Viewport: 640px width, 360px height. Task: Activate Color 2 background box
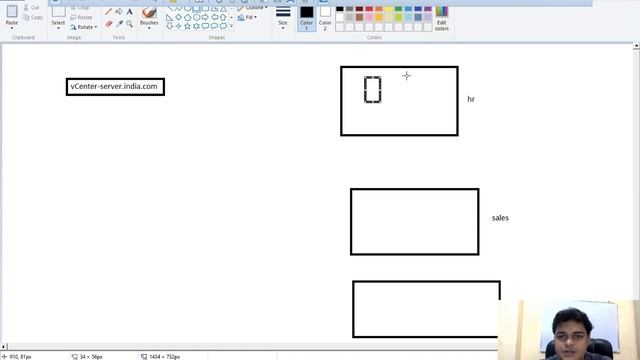tap(325, 18)
